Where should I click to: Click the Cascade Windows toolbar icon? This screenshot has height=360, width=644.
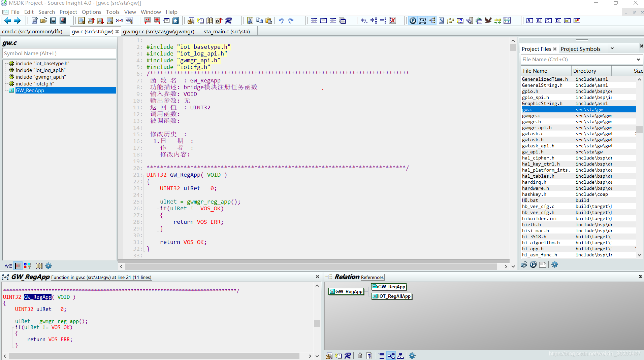(342, 21)
